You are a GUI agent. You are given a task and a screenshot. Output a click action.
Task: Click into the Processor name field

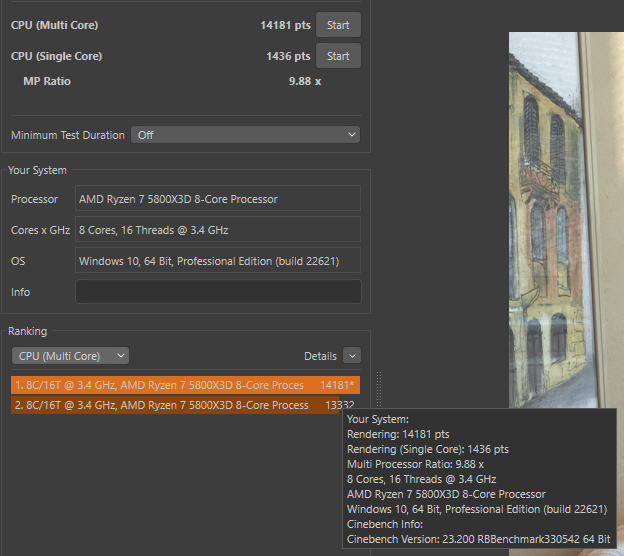coord(218,198)
